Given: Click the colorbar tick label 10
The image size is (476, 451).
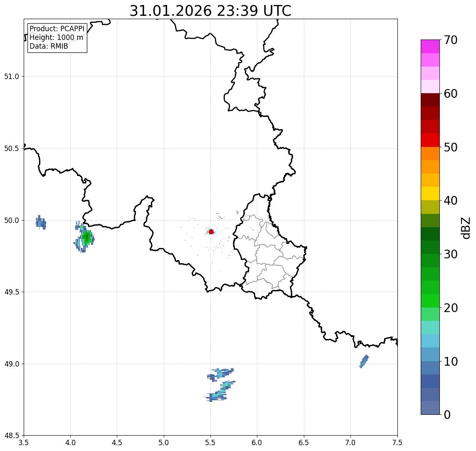Looking at the screenshot, I should click(451, 362).
